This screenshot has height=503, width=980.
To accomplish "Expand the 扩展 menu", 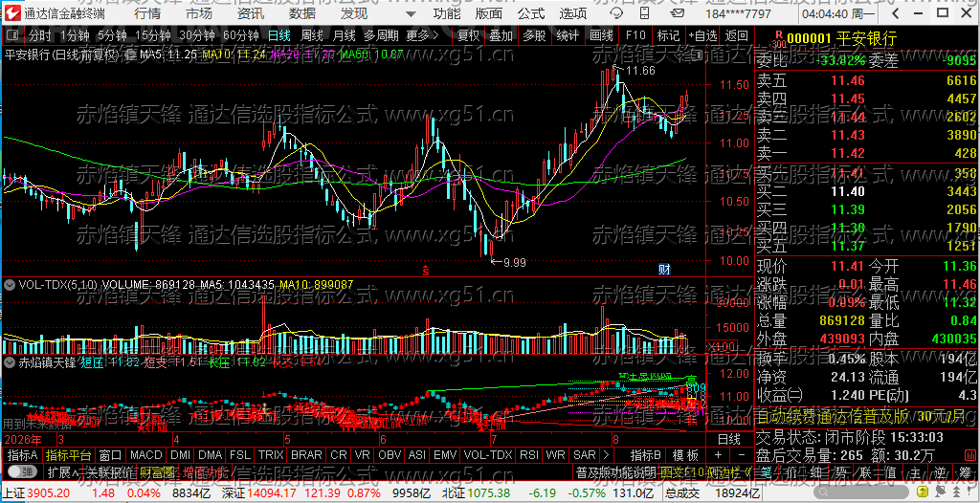I will 62,473.
